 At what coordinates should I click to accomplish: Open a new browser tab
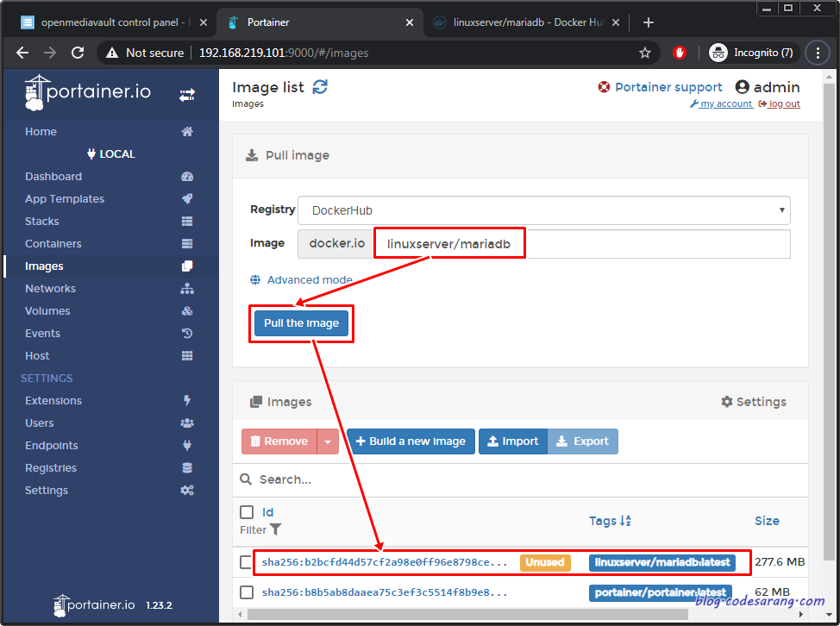pyautogui.click(x=649, y=22)
